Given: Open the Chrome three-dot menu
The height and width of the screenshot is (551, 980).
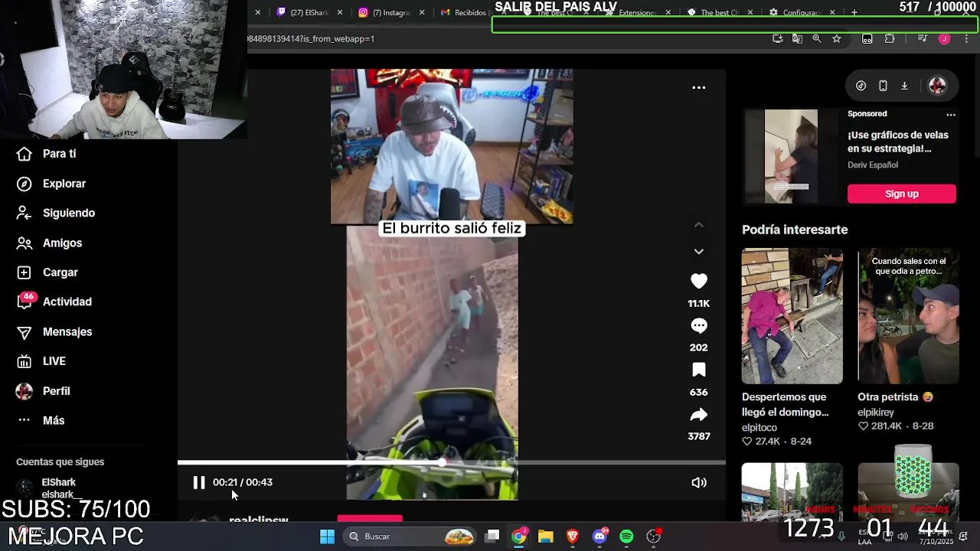Looking at the screenshot, I should (966, 38).
